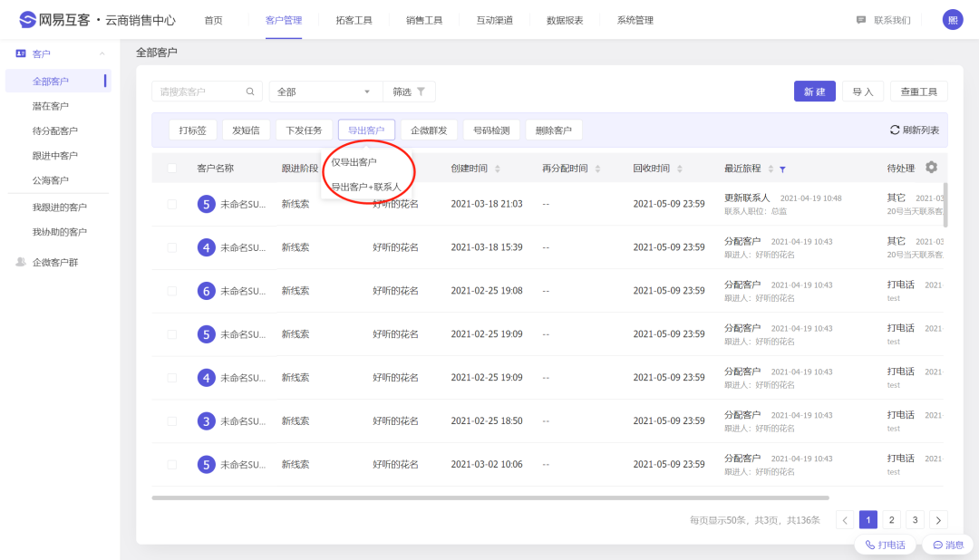Click the refresh list icon

895,130
